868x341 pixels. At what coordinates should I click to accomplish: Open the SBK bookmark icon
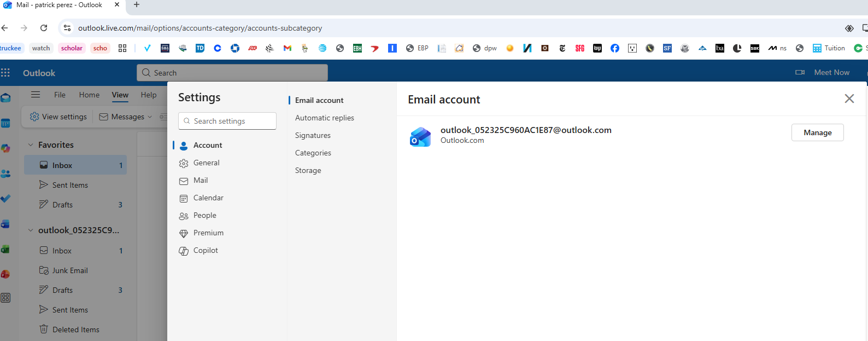[x=755, y=48]
